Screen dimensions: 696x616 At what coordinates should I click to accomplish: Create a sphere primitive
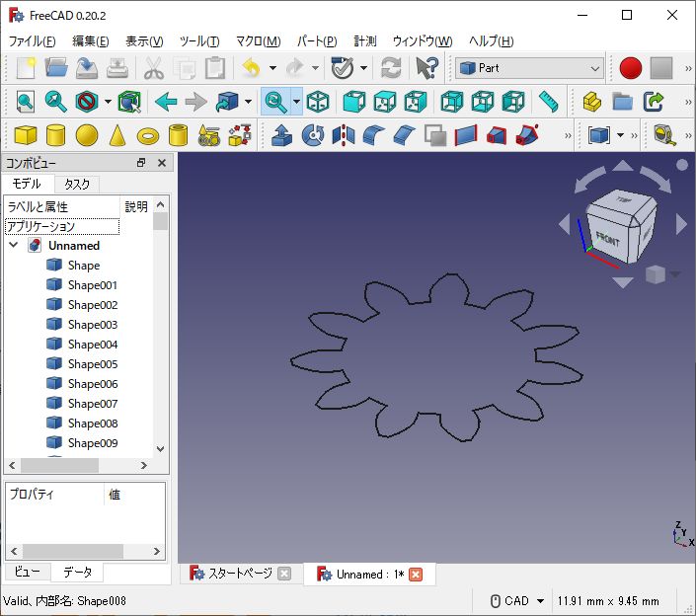[87, 135]
